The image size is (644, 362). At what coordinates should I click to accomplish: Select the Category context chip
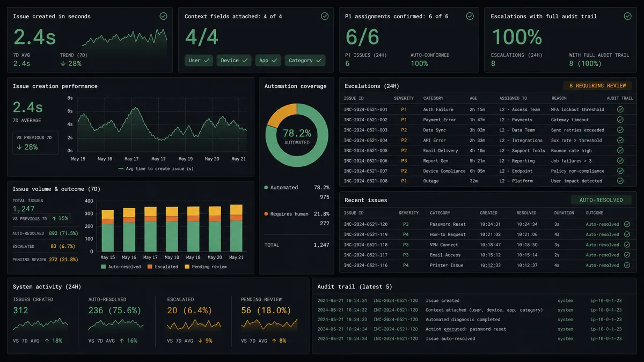point(305,61)
